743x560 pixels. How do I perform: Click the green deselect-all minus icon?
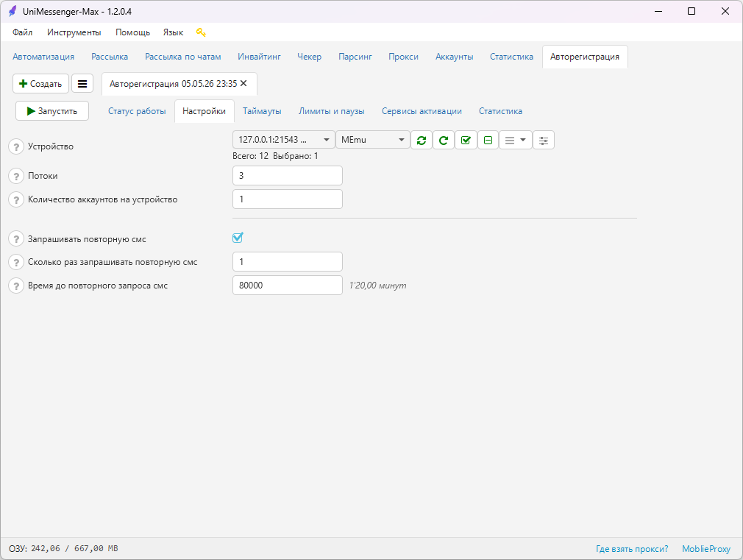pyautogui.click(x=488, y=140)
